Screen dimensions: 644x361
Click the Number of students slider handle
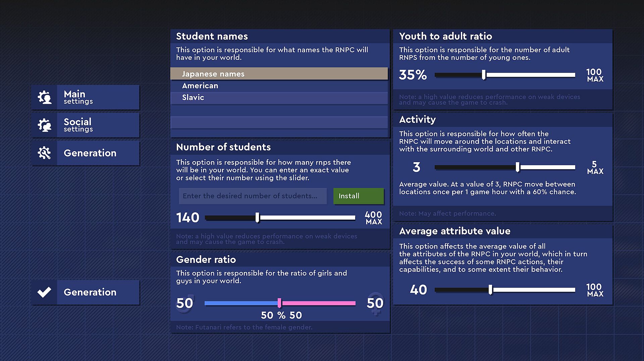tap(257, 218)
